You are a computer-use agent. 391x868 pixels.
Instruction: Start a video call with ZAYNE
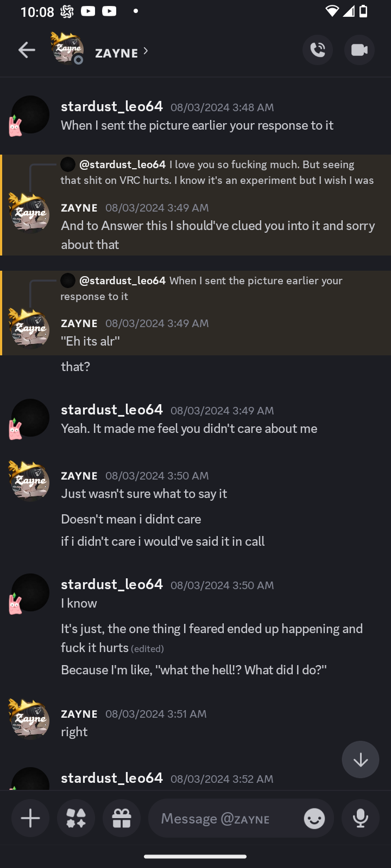click(359, 50)
